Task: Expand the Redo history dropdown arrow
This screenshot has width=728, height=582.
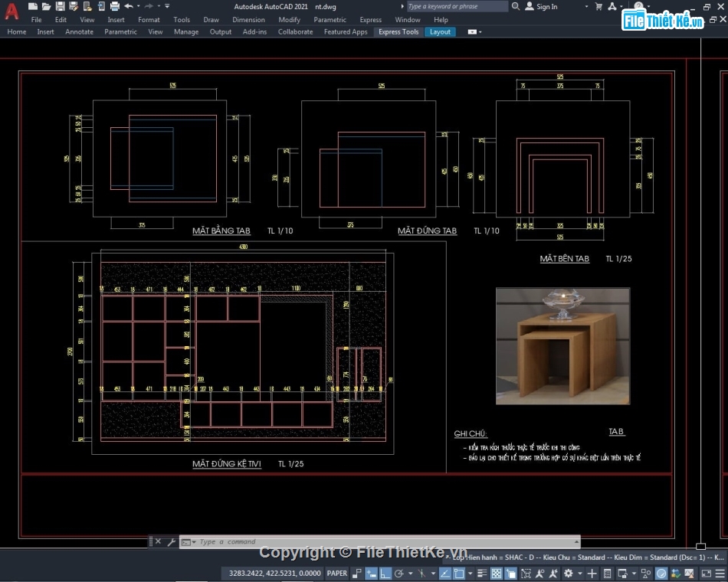Action: tap(159, 6)
